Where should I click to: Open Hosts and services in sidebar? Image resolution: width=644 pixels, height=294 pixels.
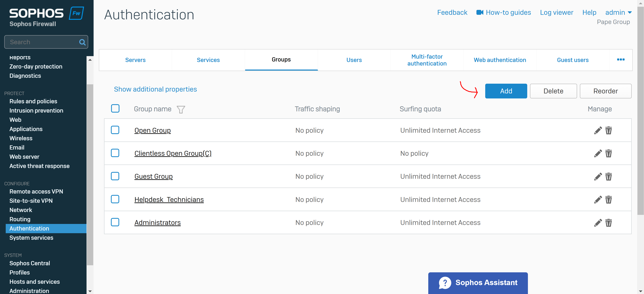[34, 282]
